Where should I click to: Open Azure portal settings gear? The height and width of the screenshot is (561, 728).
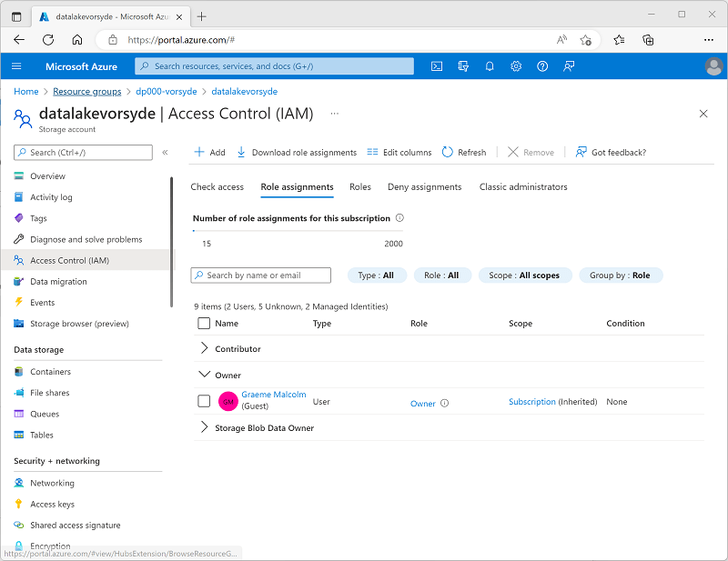(x=516, y=65)
